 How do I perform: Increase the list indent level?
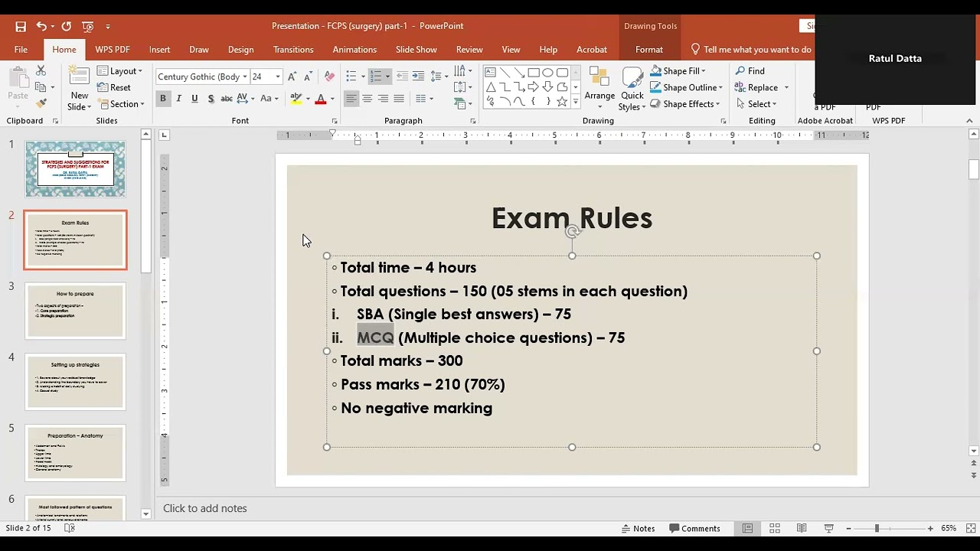pyautogui.click(x=418, y=76)
